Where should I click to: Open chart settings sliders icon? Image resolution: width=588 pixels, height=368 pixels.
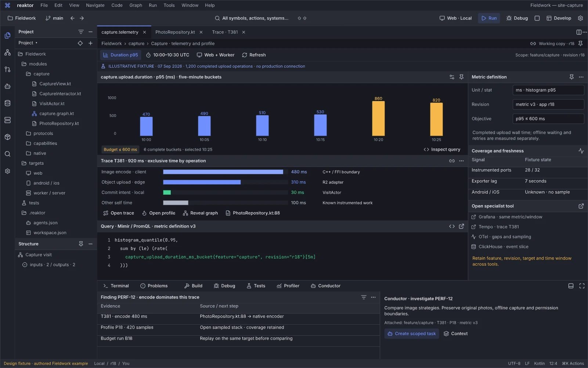coord(452,77)
